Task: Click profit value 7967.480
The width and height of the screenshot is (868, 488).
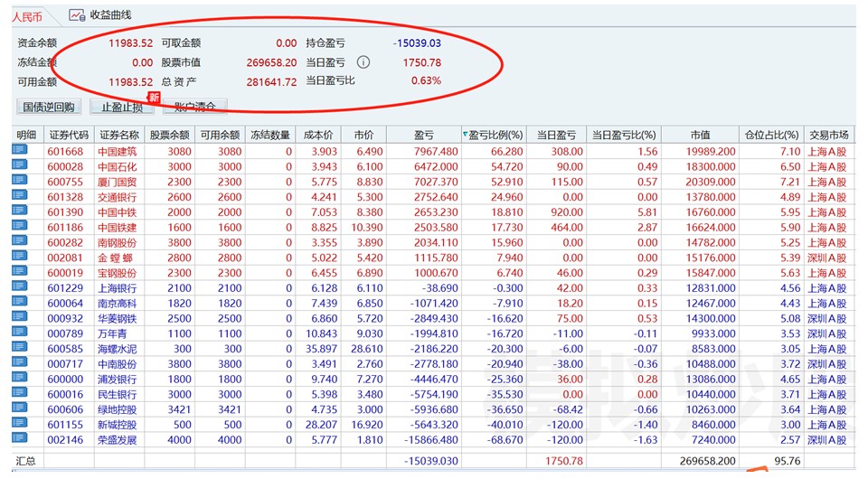Action: 436,151
